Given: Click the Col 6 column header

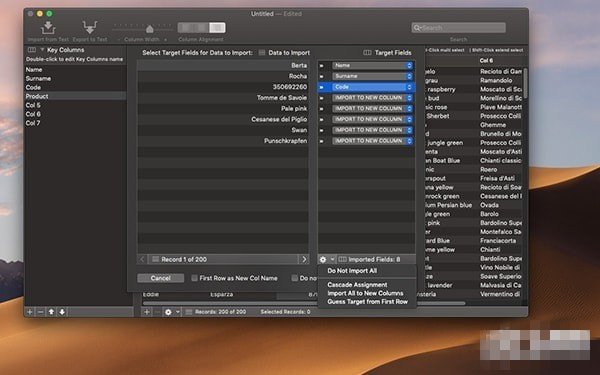Looking at the screenshot, I should click(x=486, y=60).
